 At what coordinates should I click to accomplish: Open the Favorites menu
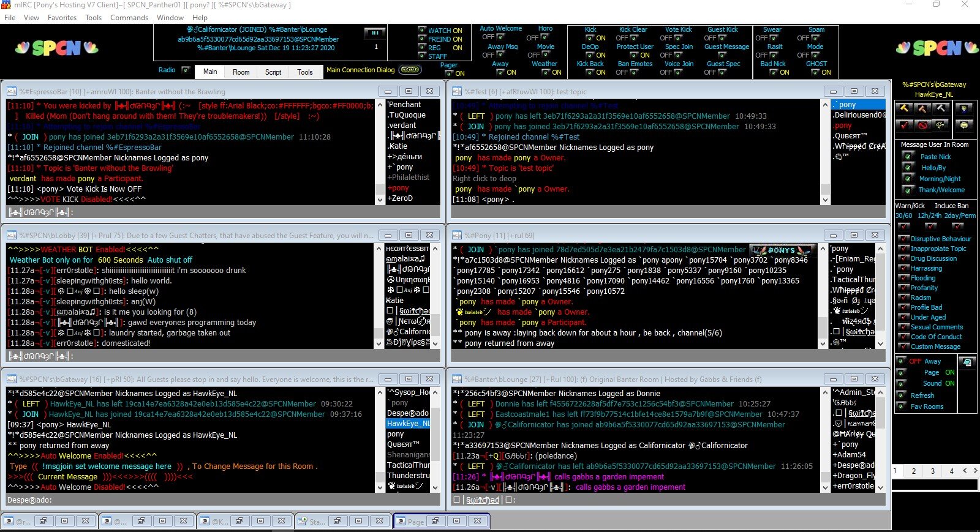[62, 18]
